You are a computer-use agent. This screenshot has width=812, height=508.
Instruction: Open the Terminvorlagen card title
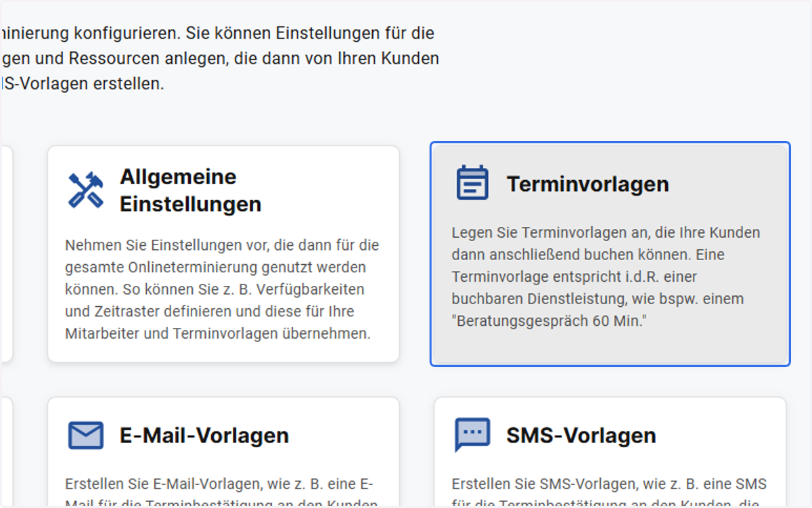tap(587, 184)
